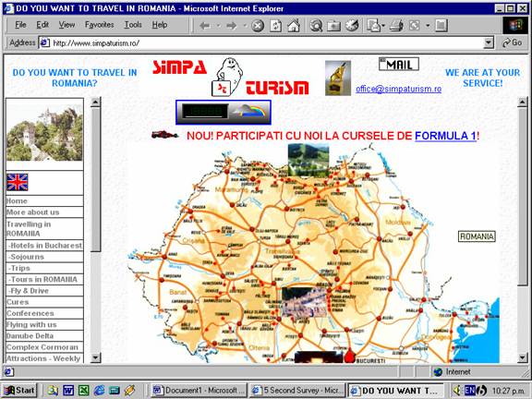532x399 pixels.
Task: Open the Search toolbar icon
Action: [316, 26]
